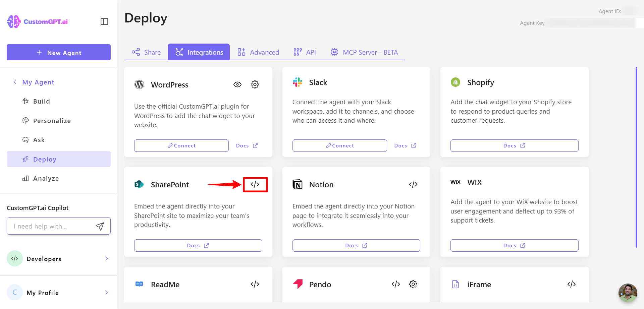Click the iFrame file icon

click(455, 284)
